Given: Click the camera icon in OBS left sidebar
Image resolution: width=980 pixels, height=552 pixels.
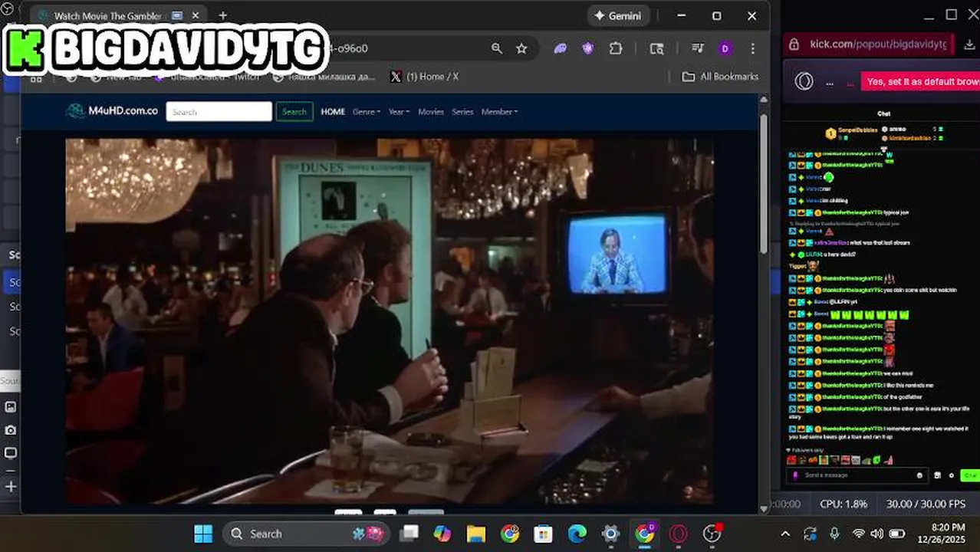Looking at the screenshot, I should (x=11, y=430).
